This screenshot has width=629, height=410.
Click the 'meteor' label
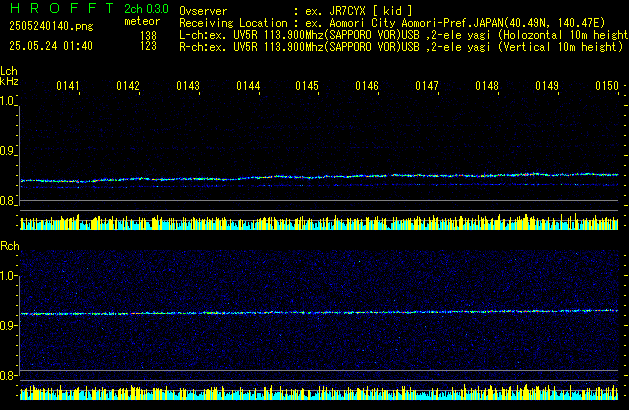click(x=142, y=21)
